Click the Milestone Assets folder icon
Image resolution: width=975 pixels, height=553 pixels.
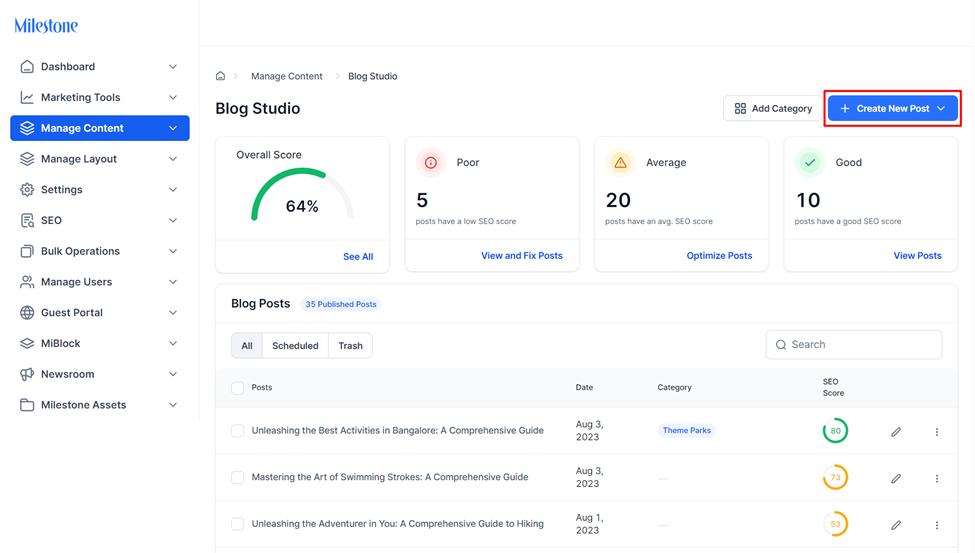pyautogui.click(x=27, y=405)
